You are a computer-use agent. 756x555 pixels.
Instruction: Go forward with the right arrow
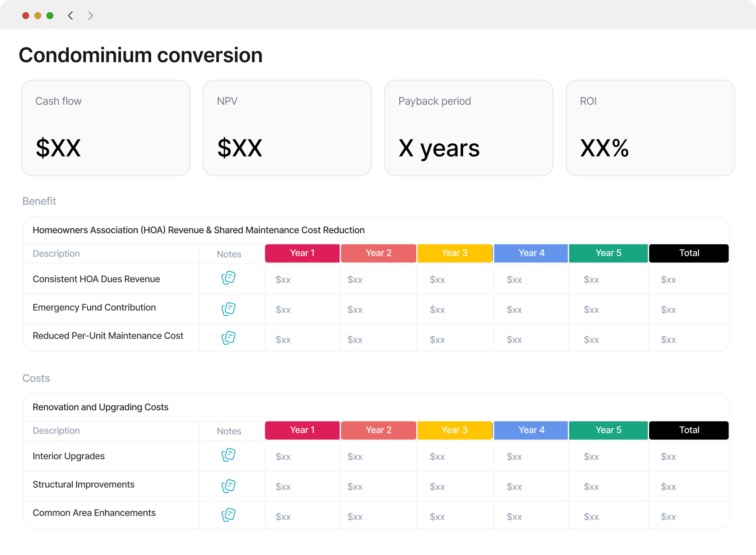pyautogui.click(x=90, y=16)
